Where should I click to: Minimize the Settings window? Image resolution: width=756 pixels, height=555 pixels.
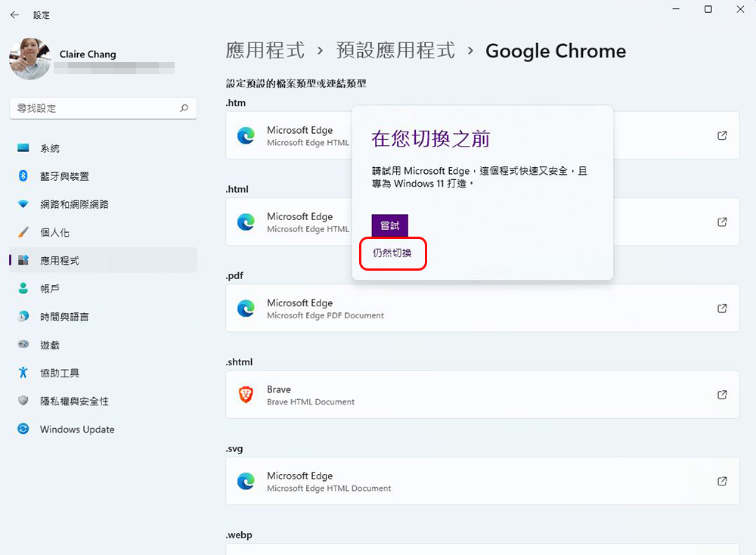coord(676,9)
